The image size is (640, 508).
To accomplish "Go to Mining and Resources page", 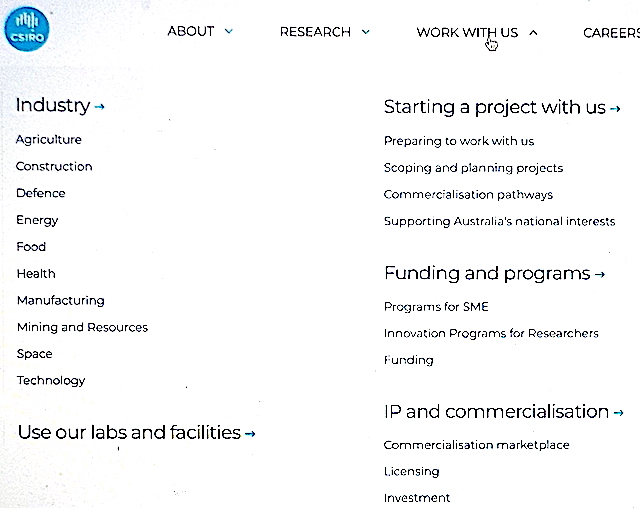I will [x=82, y=327].
